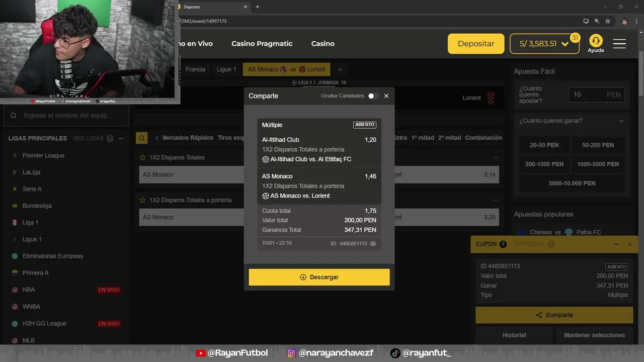Image resolution: width=644 pixels, height=362 pixels.
Task: Open the browser zoom magnifier icon
Action: tap(597, 21)
